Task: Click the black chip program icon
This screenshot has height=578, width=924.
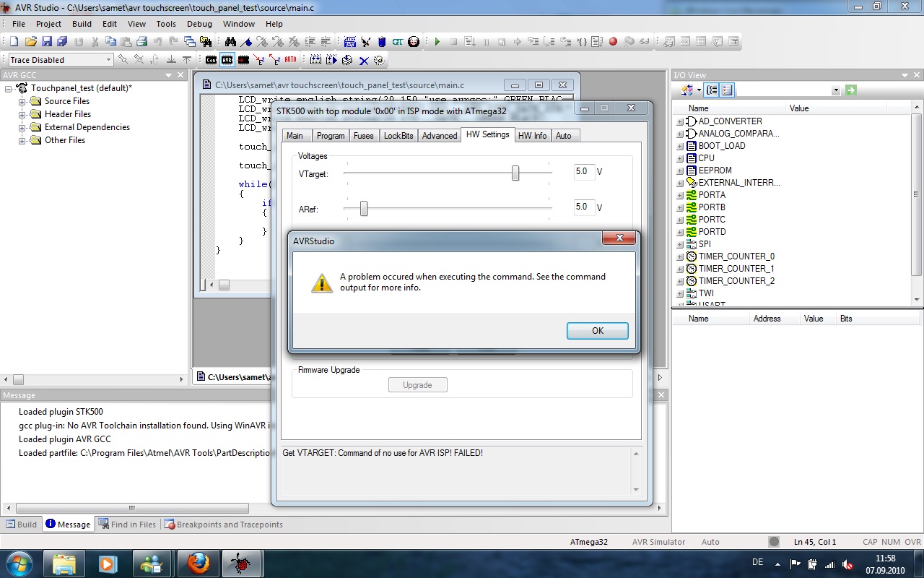Action: tap(243, 59)
